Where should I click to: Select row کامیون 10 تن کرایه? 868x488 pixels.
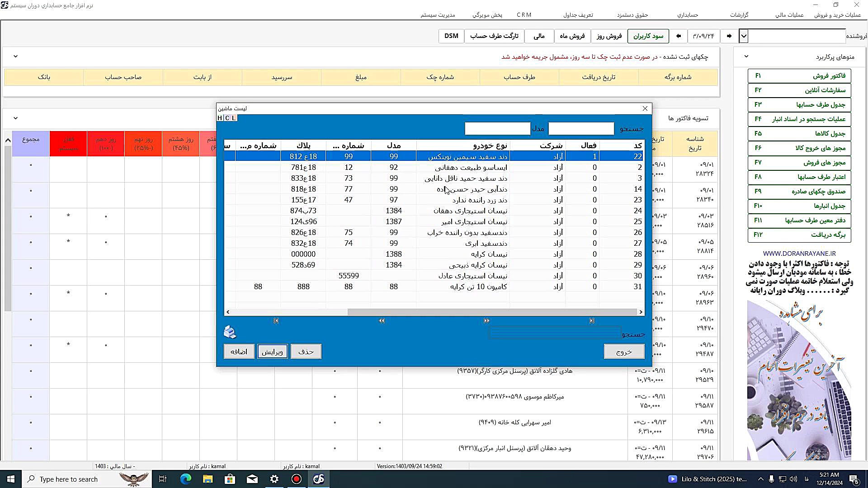434,286
